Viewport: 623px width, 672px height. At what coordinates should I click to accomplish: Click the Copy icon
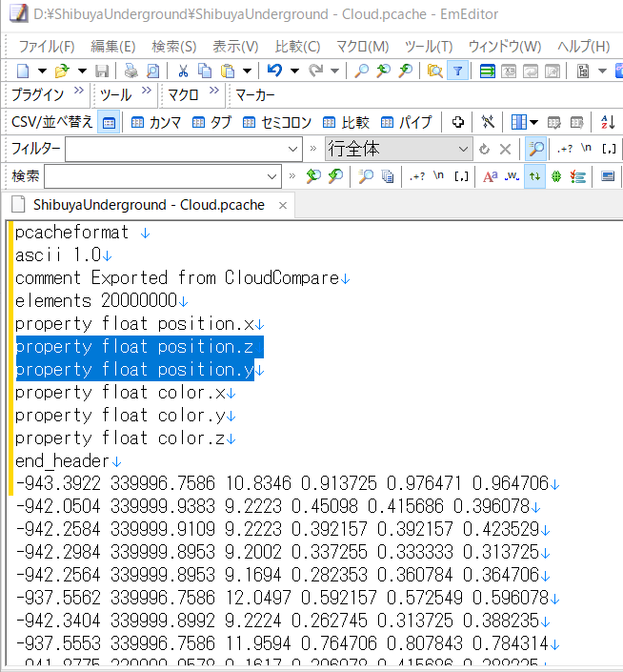[205, 71]
